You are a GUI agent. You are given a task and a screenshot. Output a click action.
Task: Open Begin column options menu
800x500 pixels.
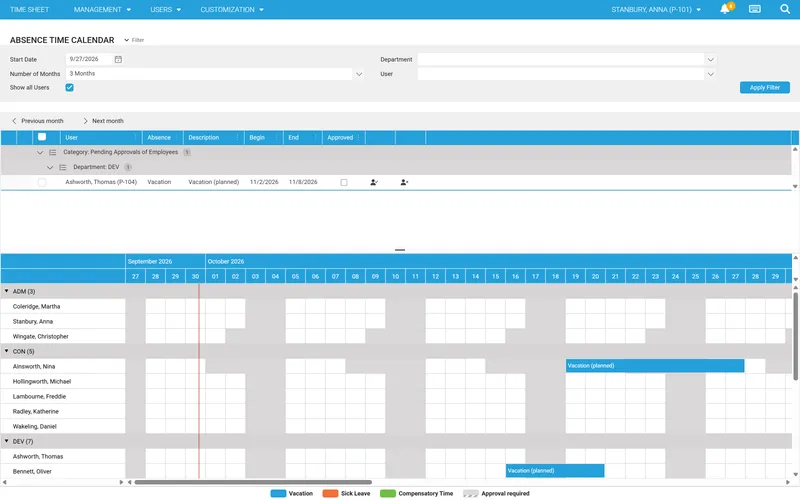(x=276, y=137)
